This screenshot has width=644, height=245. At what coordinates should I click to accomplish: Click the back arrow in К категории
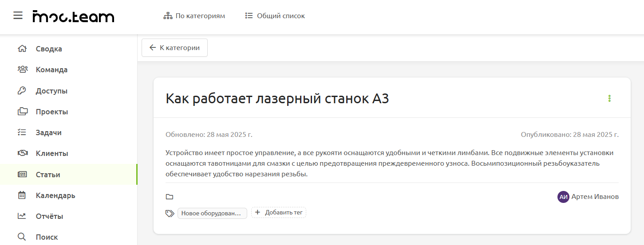pyautogui.click(x=153, y=48)
